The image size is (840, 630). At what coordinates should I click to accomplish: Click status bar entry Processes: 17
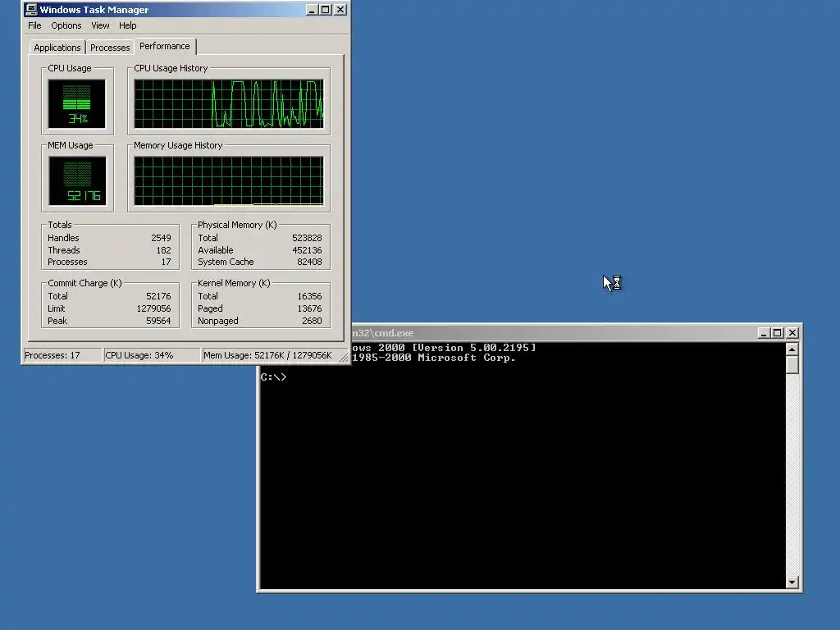[x=62, y=355]
